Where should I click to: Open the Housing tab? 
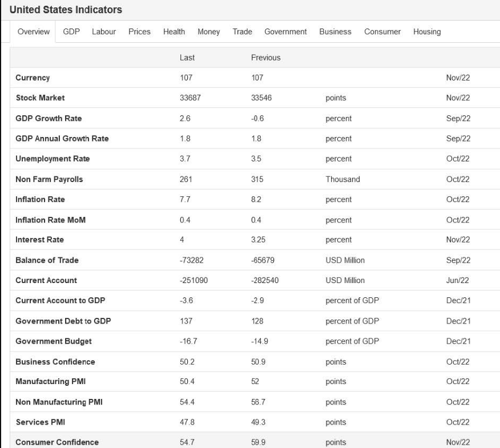tap(427, 32)
